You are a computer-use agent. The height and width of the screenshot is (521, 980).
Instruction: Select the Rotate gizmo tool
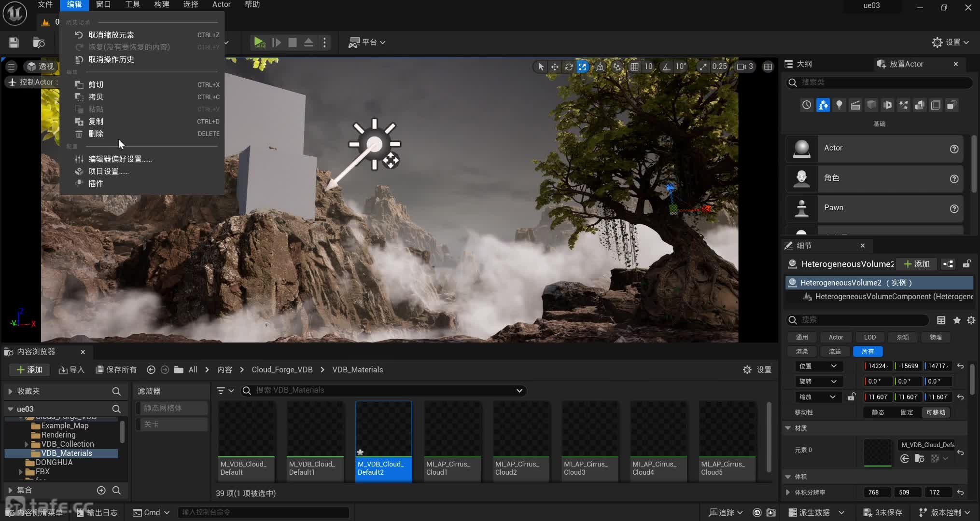(x=569, y=67)
